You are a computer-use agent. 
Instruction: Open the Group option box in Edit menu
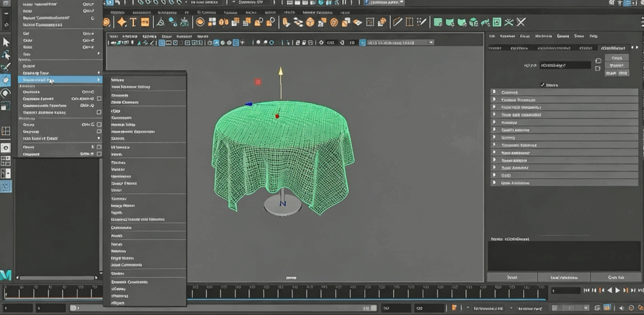coord(99,124)
